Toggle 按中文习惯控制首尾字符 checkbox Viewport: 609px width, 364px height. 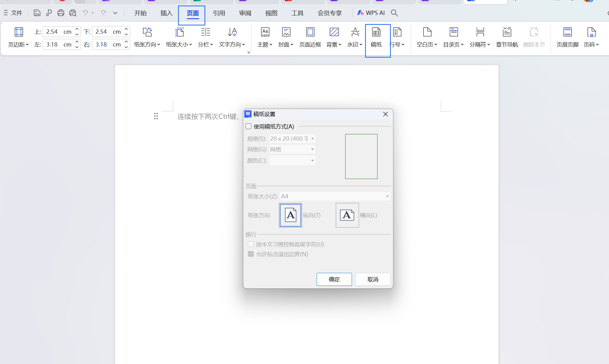click(251, 244)
